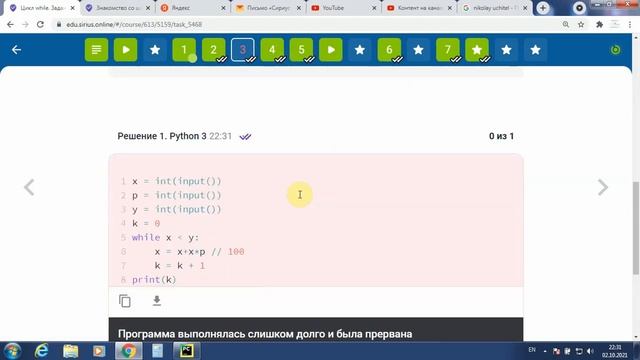Click the EN language indicator in the tray
Image resolution: width=640 pixels, height=360 pixels.
click(532, 350)
